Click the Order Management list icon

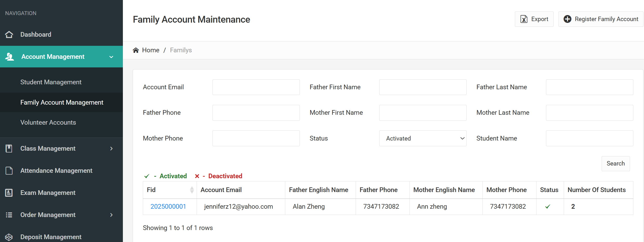coord(9,215)
